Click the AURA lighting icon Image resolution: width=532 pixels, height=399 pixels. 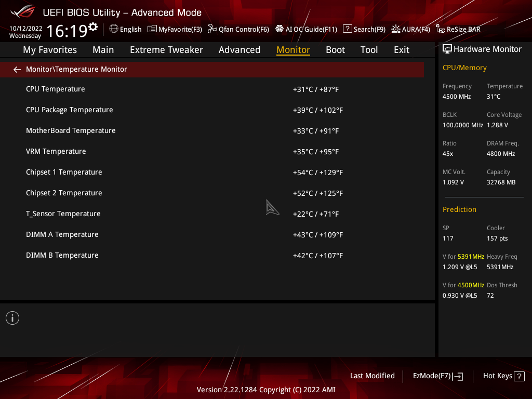pyautogui.click(x=395, y=29)
